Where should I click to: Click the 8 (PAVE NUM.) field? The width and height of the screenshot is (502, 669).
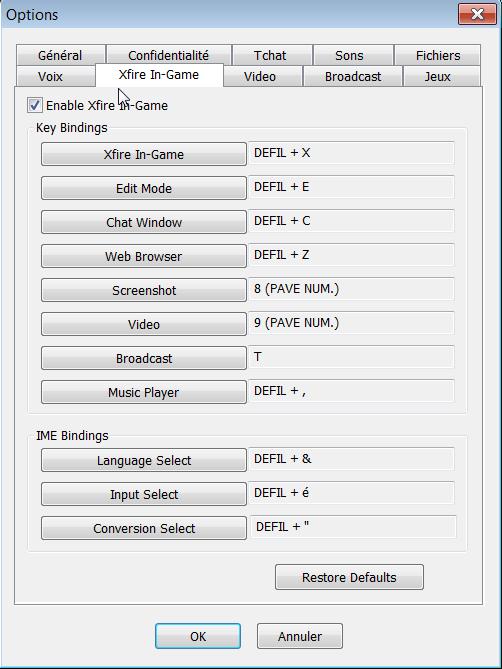tap(351, 289)
